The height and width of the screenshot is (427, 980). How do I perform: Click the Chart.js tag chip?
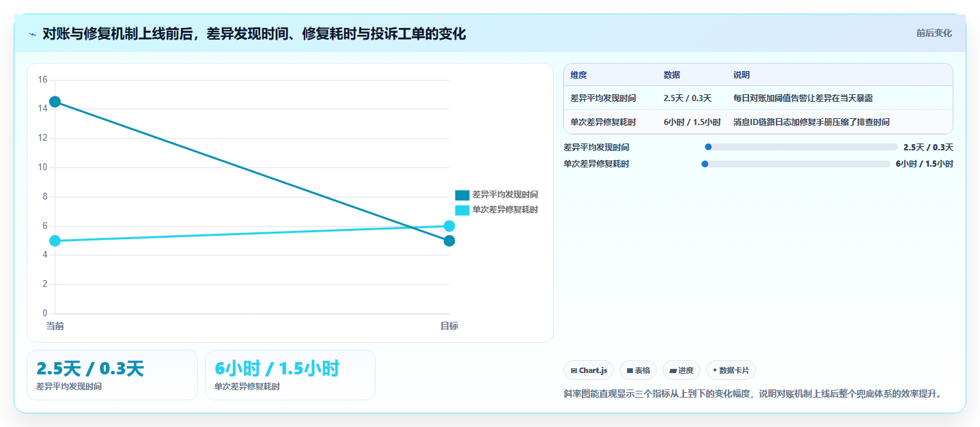coord(589,370)
